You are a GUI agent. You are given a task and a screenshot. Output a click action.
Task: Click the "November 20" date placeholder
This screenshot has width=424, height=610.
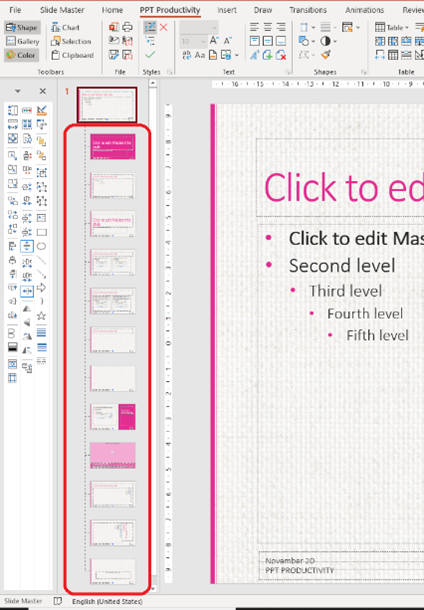pos(290,560)
